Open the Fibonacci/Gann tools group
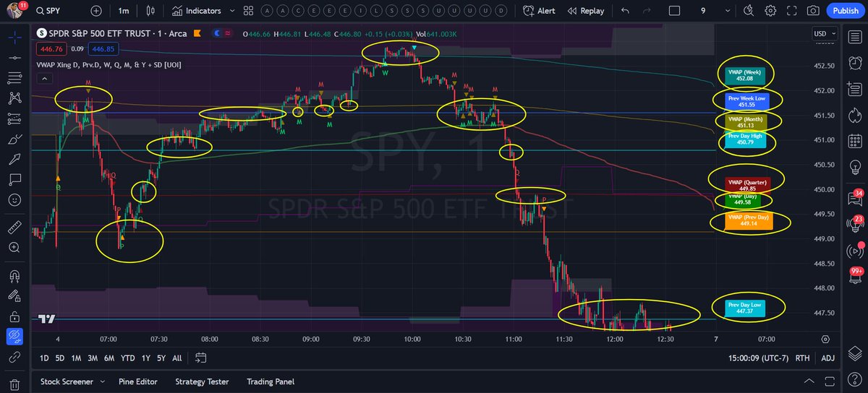Image resolution: width=868 pixels, height=393 pixels. click(14, 77)
